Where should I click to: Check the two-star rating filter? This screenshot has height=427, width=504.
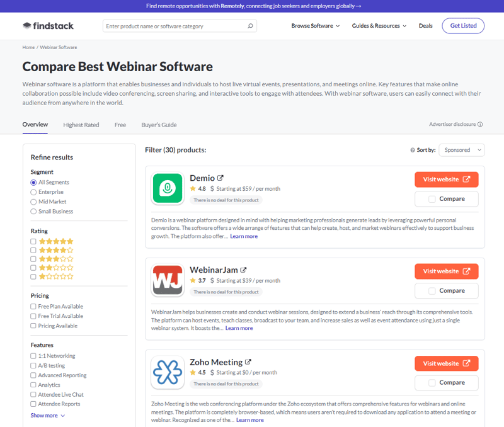pos(33,268)
